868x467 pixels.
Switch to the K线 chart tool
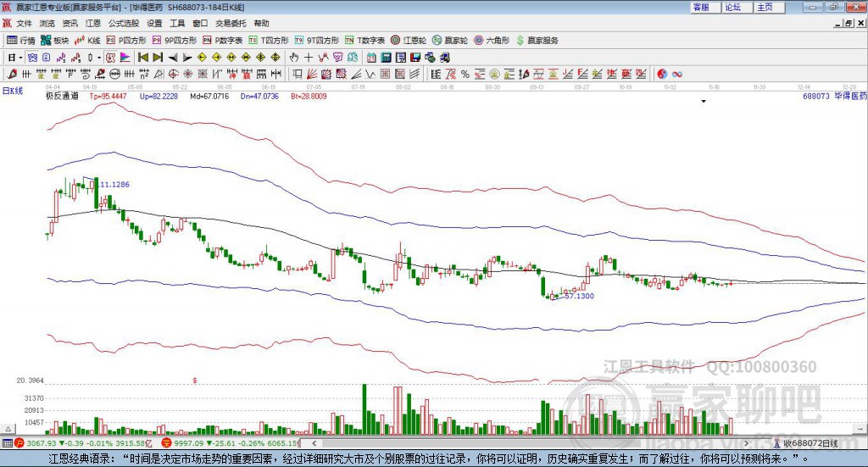[x=89, y=40]
